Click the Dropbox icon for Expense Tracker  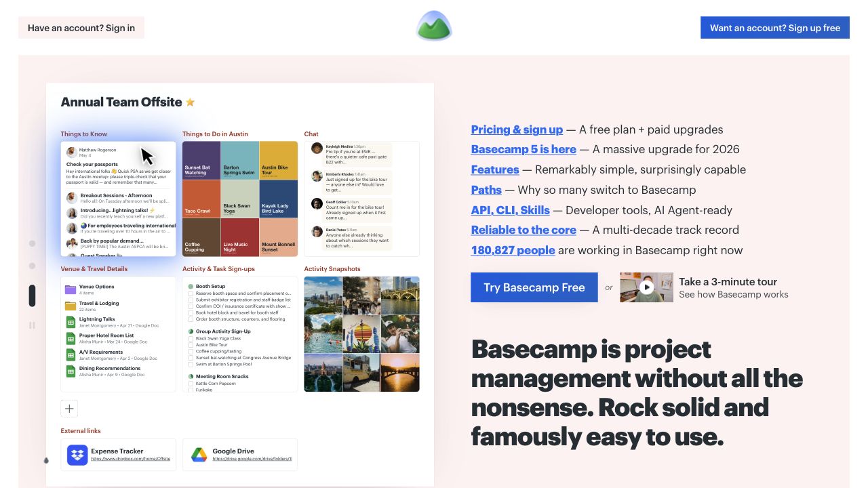77,455
